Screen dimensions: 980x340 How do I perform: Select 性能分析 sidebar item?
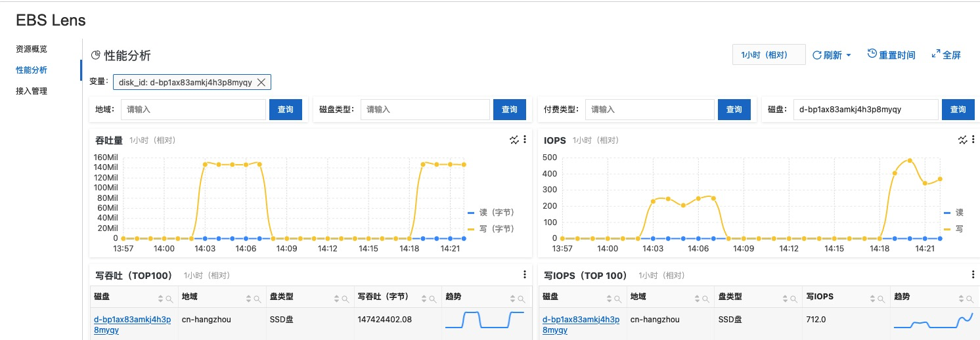point(32,70)
